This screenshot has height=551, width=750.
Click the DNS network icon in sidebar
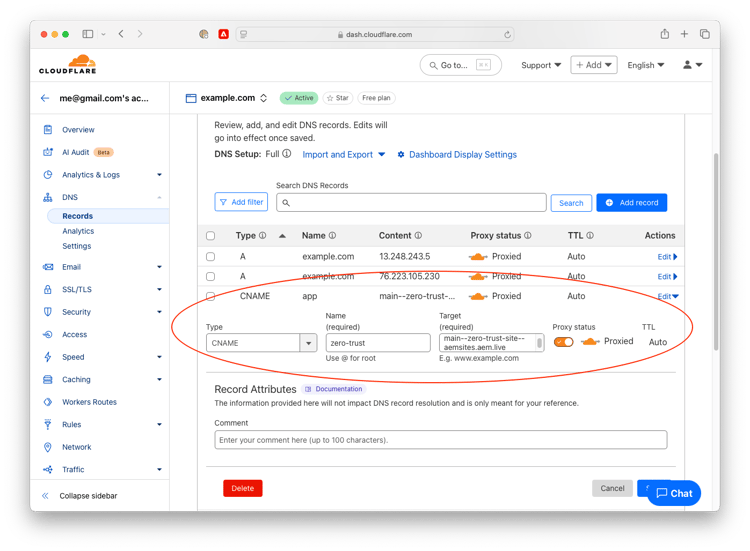[x=48, y=197]
